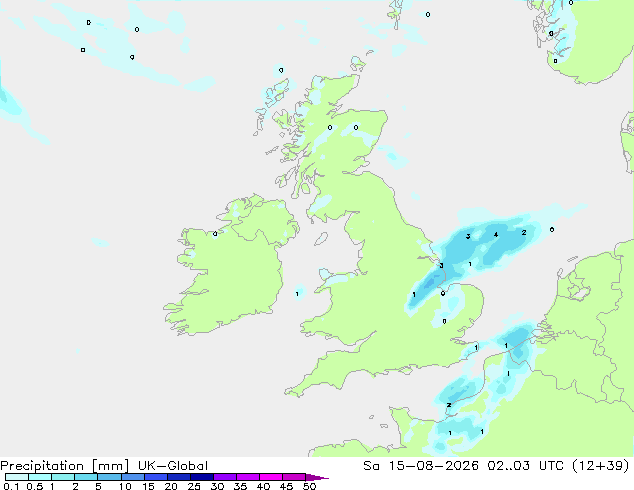The height and width of the screenshot is (490, 634).
Task: Click the '35' legend scale value
Action: [x=240, y=486]
